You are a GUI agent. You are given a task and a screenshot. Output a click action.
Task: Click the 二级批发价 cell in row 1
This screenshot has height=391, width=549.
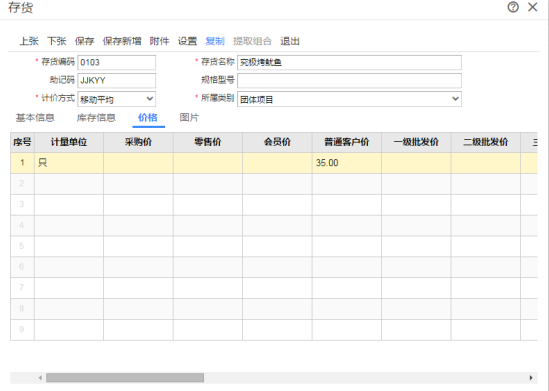tap(486, 163)
